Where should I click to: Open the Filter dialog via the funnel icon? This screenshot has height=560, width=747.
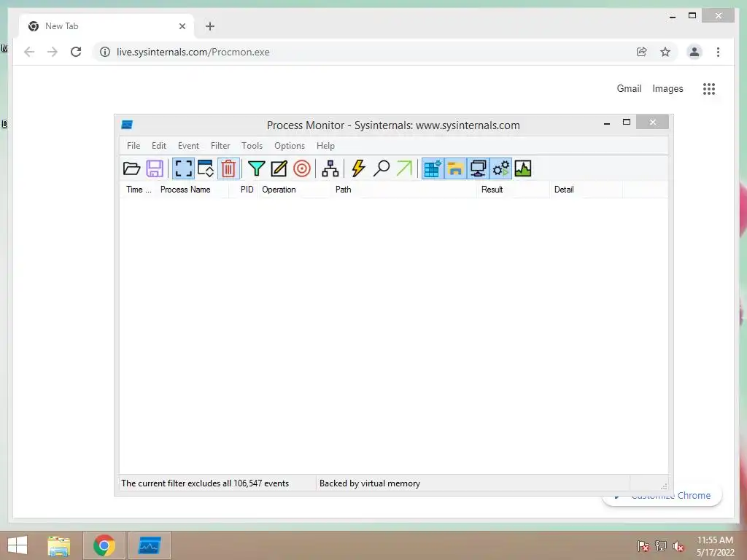(x=256, y=168)
